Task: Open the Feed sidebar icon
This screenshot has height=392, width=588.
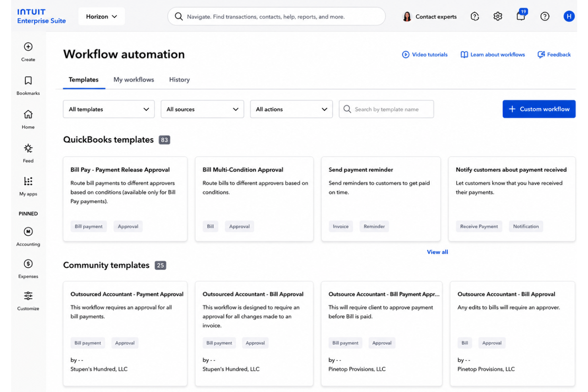Action: [28, 149]
